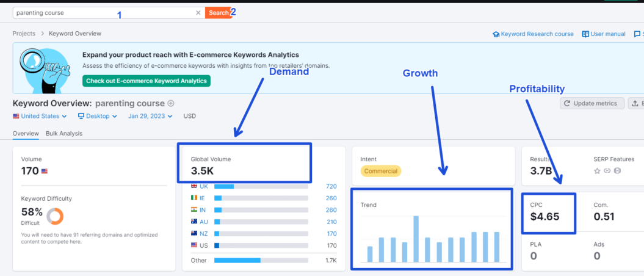
Task: Click the PLA value 0
Action: [534, 256]
